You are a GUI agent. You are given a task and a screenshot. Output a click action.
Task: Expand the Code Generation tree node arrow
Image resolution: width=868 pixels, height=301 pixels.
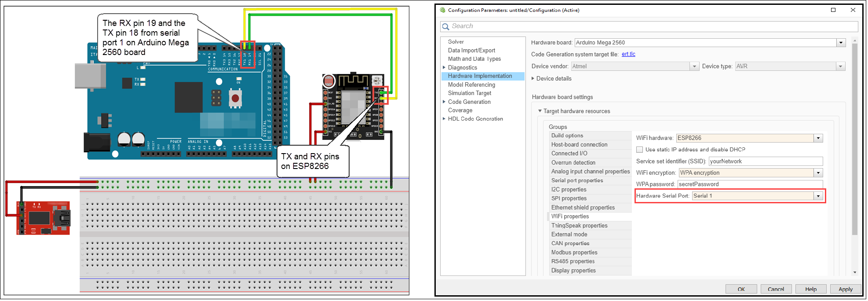coord(444,102)
